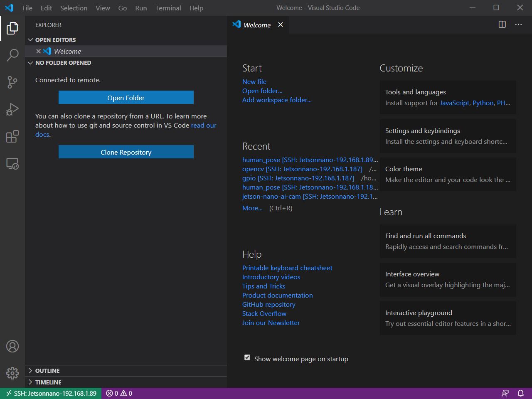This screenshot has width=532, height=399.
Task: Open Product documentation link
Action: 277,296
